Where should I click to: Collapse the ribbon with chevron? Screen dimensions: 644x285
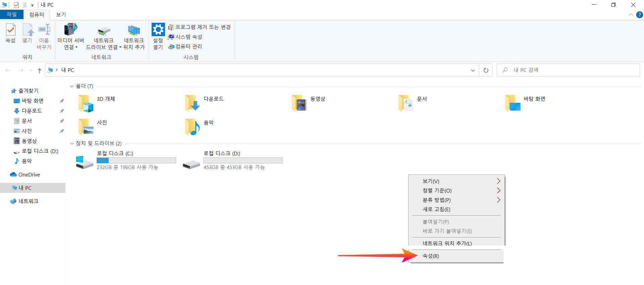coord(631,15)
